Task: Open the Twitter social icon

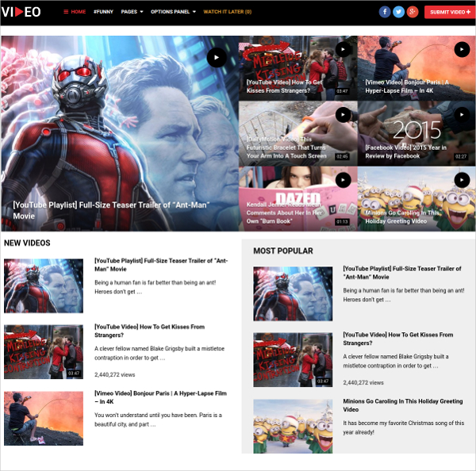Action: (398, 12)
